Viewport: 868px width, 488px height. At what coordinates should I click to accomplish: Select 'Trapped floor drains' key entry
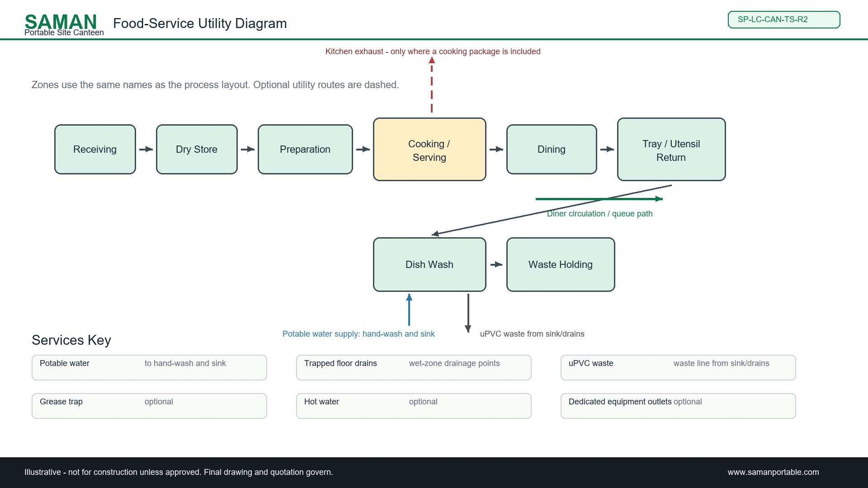pyautogui.click(x=340, y=363)
